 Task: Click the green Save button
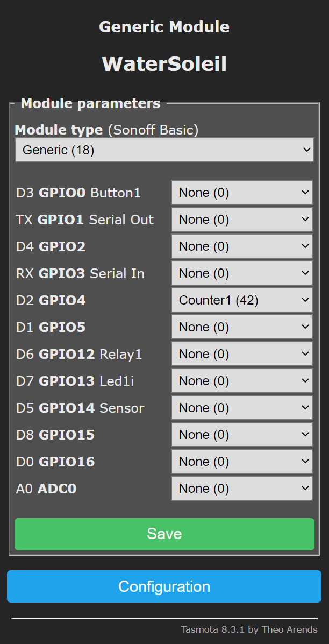click(164, 534)
